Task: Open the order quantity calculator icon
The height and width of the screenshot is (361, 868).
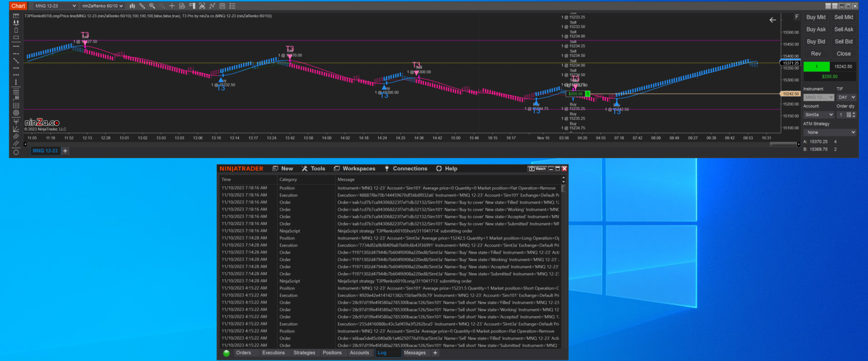Action: point(849,115)
